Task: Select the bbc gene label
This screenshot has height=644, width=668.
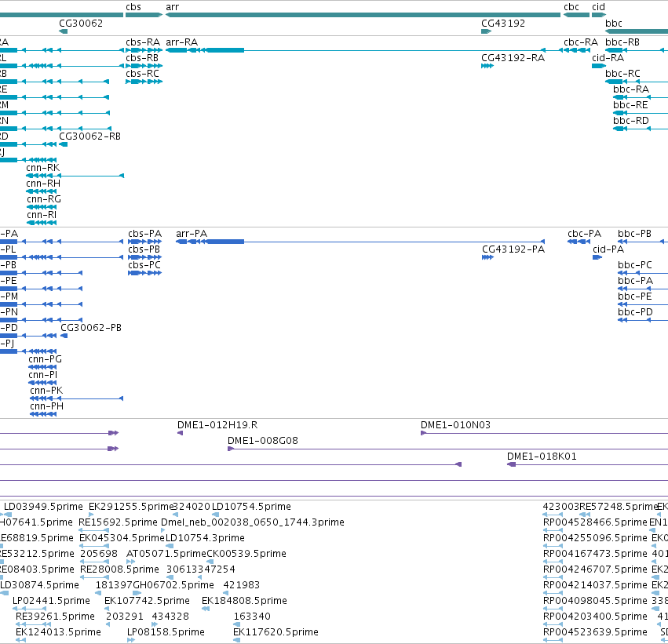Action: 614,24
